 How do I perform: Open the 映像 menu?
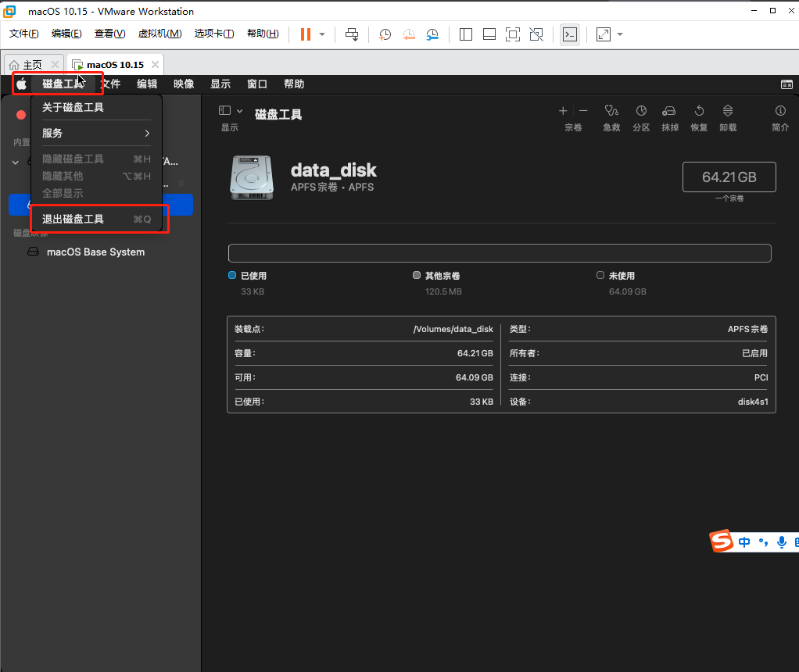[x=184, y=84]
